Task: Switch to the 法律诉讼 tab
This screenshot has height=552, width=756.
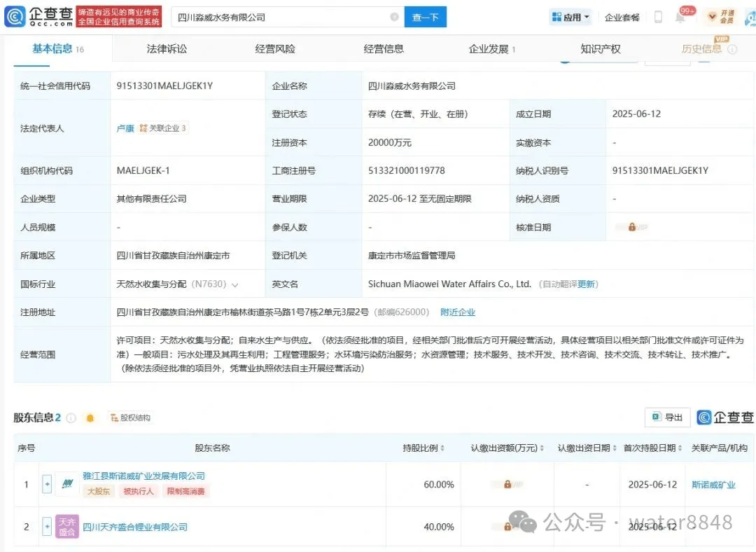Action: coord(167,49)
